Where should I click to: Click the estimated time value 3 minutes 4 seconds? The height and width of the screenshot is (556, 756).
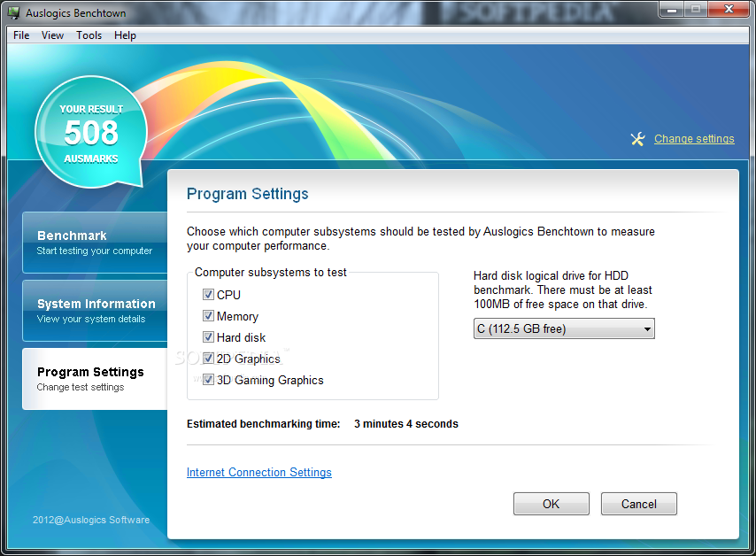pyautogui.click(x=406, y=424)
